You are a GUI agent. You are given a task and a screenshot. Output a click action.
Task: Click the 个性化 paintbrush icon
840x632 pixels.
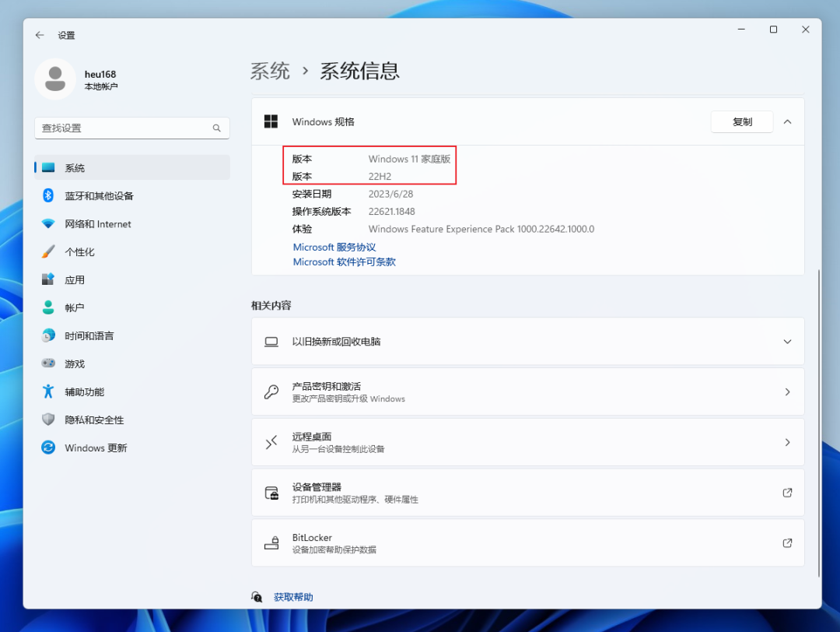tap(48, 251)
